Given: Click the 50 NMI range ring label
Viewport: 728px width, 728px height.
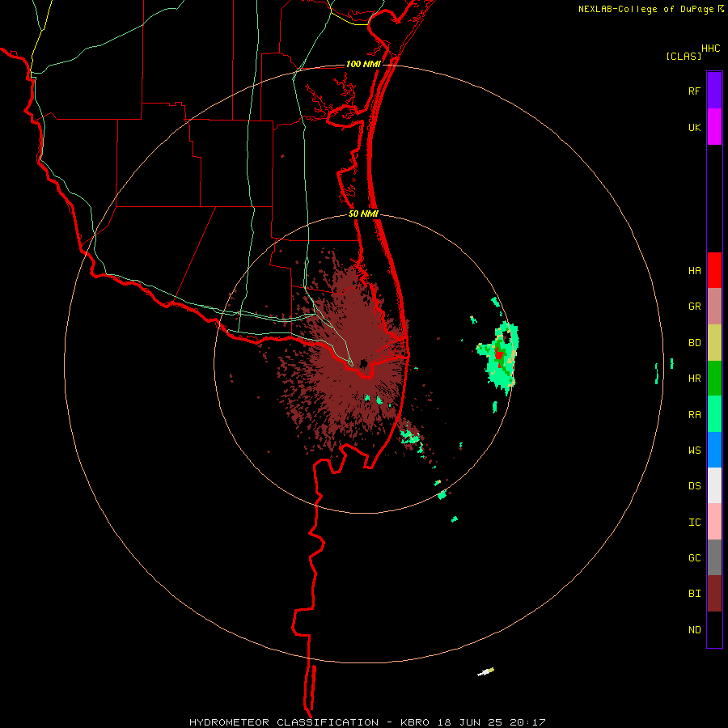Looking at the screenshot, I should pyautogui.click(x=363, y=214).
